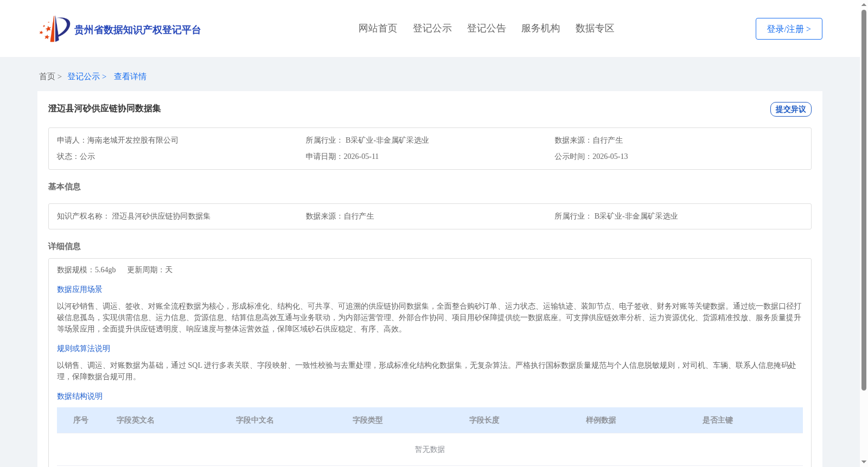The width and height of the screenshot is (868, 467).
Task: Click applicant text 海南老城开发控股有限公司
Action: pyautogui.click(x=133, y=140)
